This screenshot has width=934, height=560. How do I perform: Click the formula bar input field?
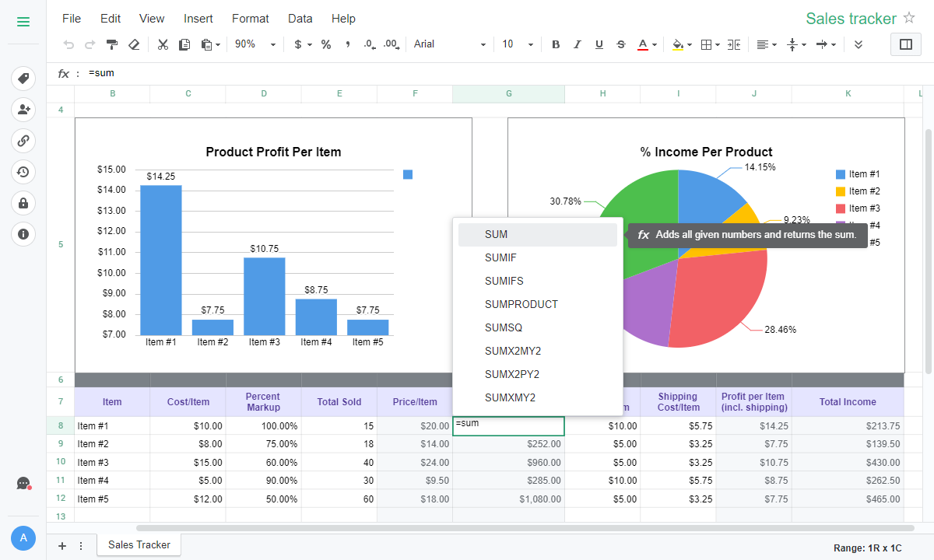(467, 73)
